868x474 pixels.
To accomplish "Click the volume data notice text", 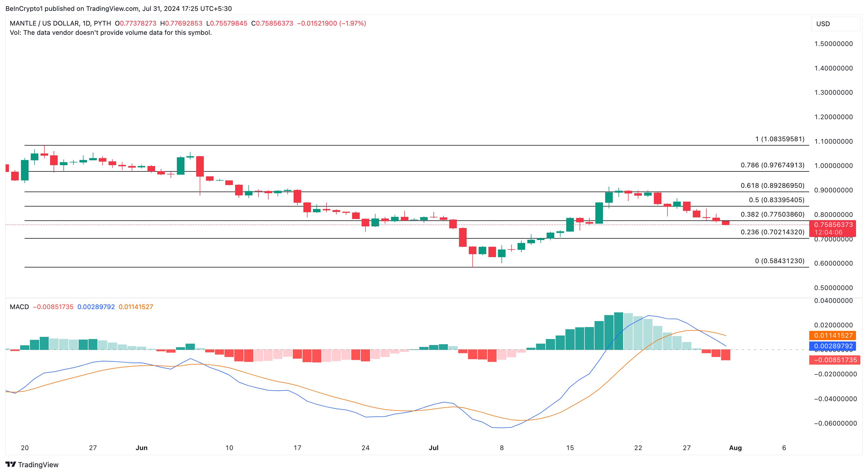I will click(111, 33).
